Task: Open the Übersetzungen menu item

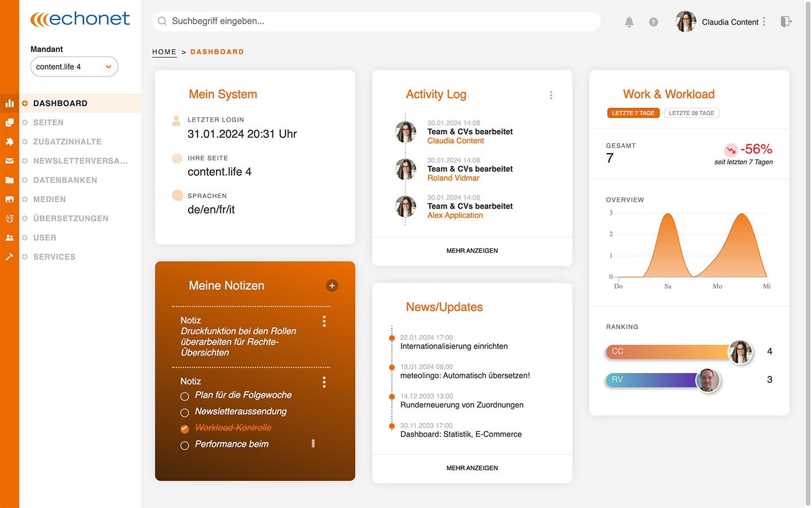Action: click(x=70, y=218)
